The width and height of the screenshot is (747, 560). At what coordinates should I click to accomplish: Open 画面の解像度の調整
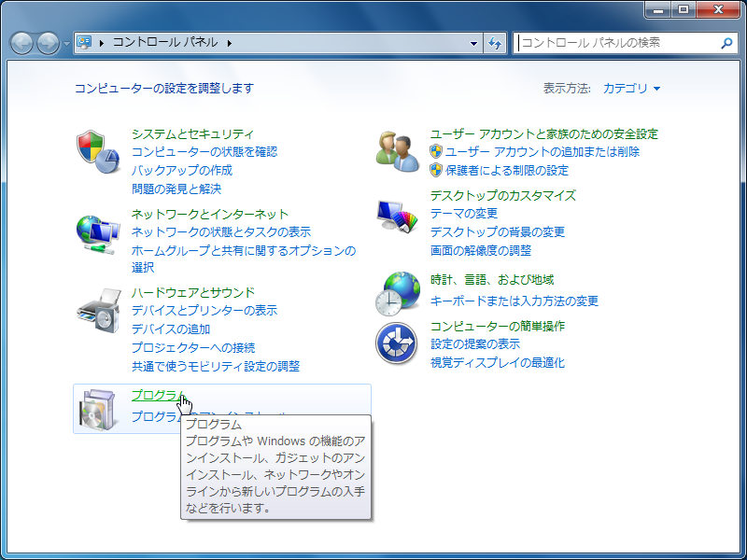tap(481, 250)
